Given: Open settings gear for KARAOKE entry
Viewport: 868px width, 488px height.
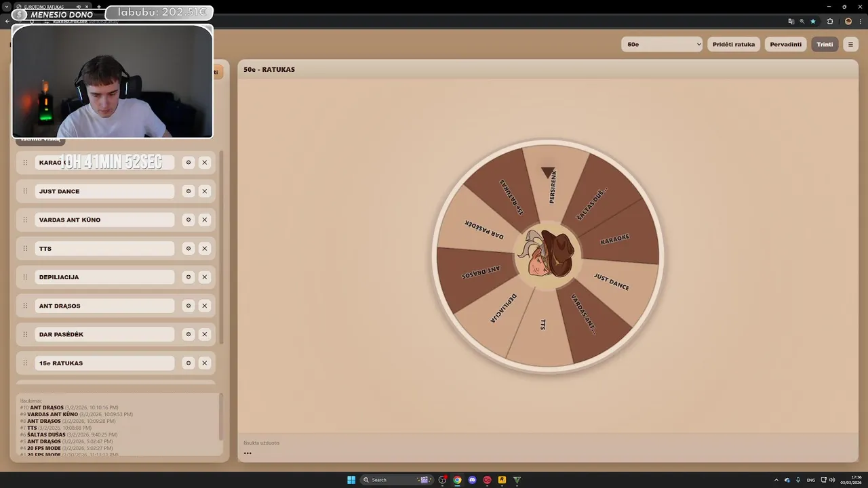Looking at the screenshot, I should coord(189,163).
